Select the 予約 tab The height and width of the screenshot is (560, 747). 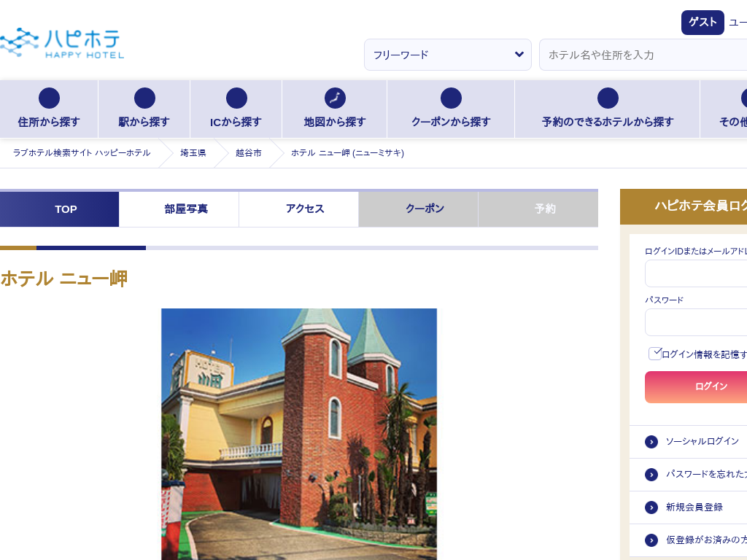point(538,209)
